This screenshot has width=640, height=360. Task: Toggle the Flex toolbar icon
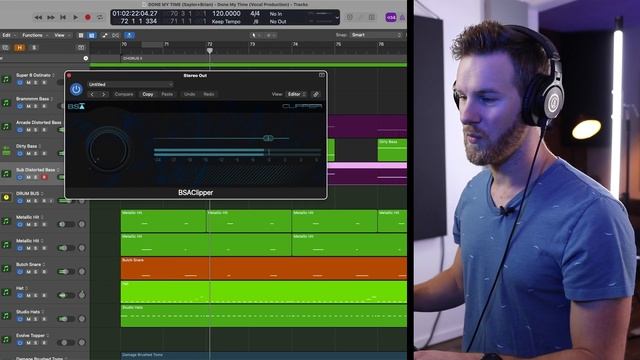coord(116,36)
